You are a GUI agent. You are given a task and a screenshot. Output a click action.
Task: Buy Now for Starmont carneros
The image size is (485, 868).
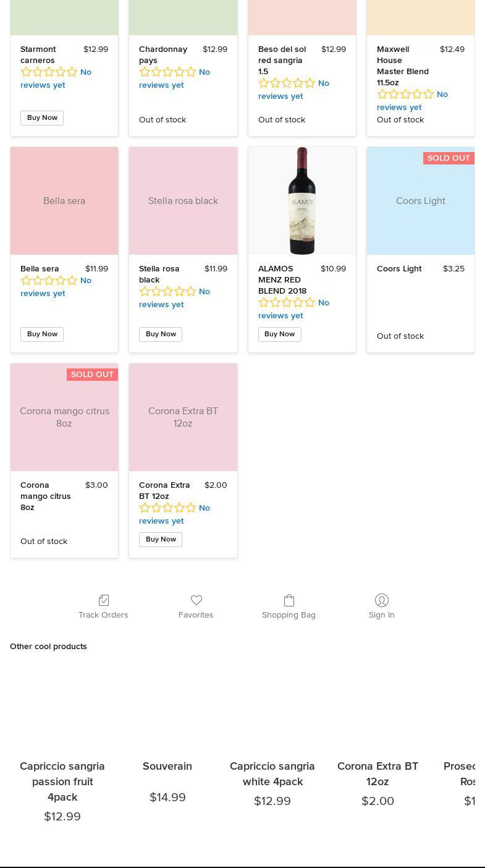tap(42, 118)
